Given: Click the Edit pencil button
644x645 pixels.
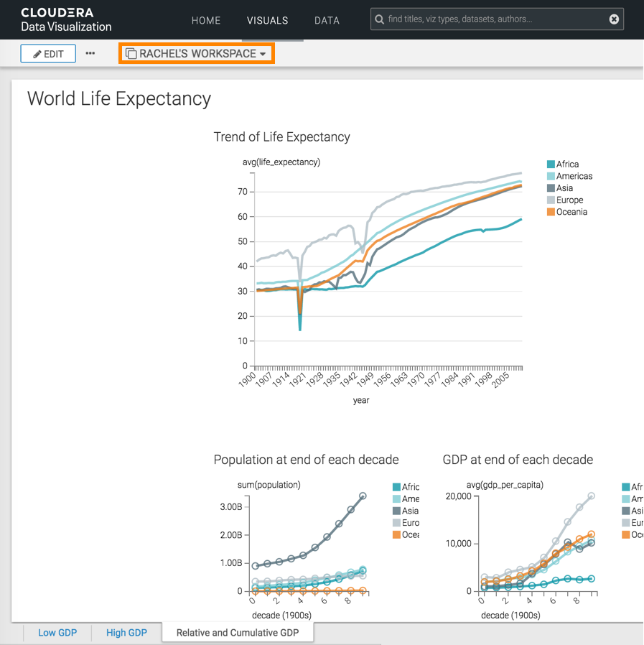Looking at the screenshot, I should pyautogui.click(x=48, y=54).
